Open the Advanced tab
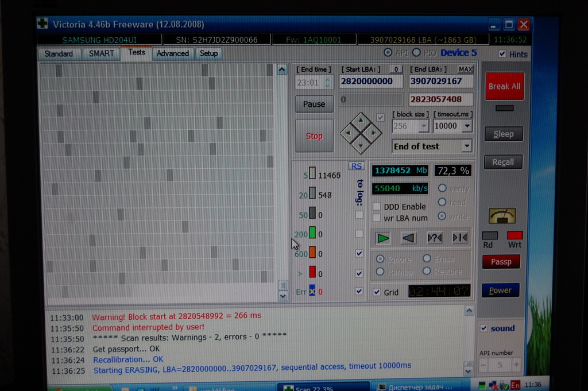Screen dimensions: 588x391 (x=173, y=53)
